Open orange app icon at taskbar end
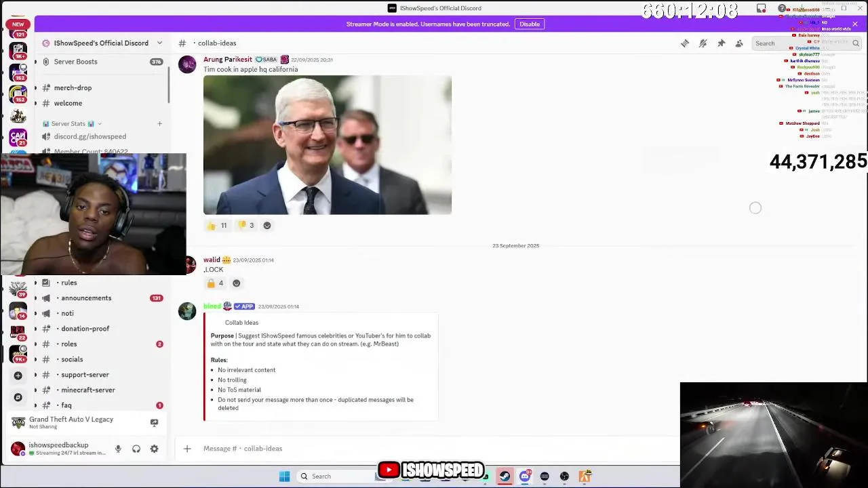Viewport: 868px width, 488px height. point(585,476)
